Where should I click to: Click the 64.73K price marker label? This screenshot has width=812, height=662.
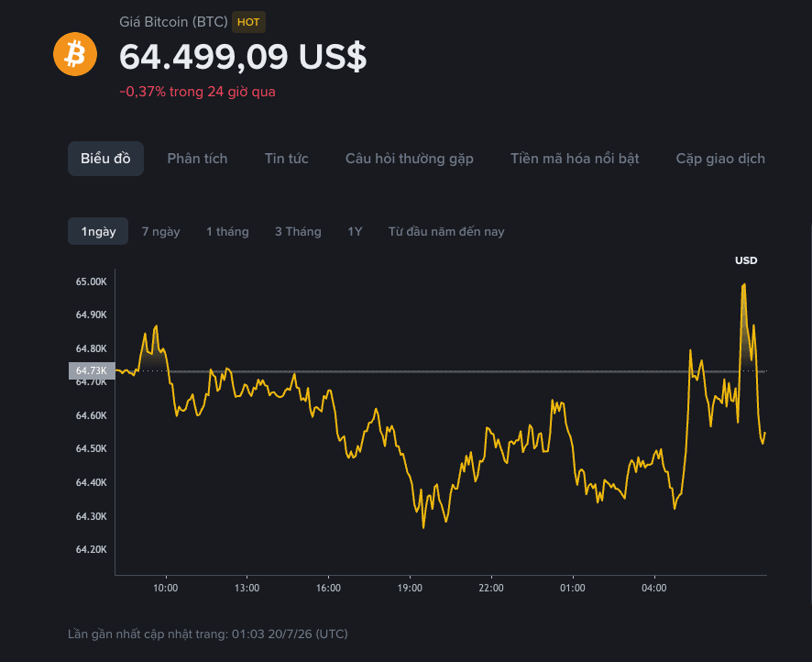coord(92,371)
